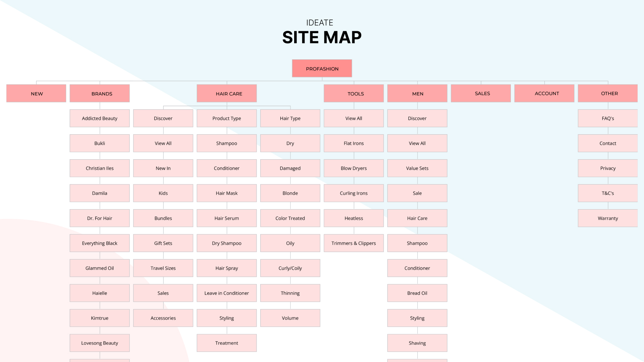The width and height of the screenshot is (644, 362).
Task: Select the Travel Sizes box
Action: (x=163, y=268)
